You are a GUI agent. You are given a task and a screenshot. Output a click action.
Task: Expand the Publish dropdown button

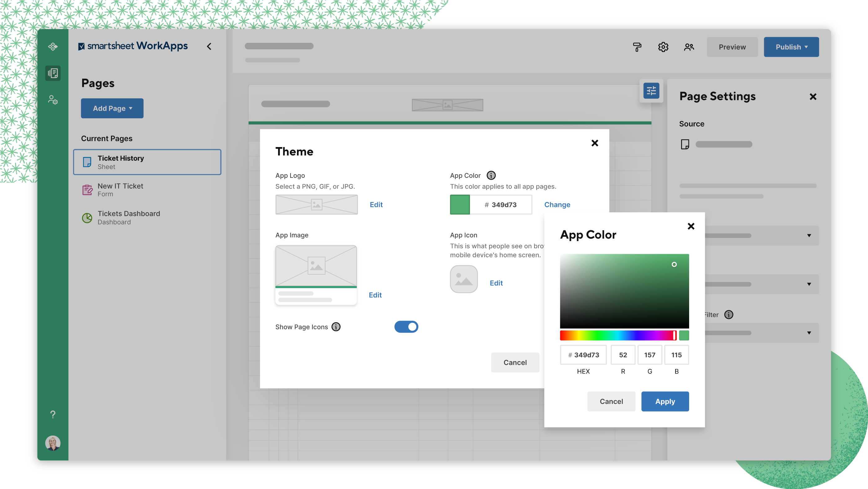(791, 47)
